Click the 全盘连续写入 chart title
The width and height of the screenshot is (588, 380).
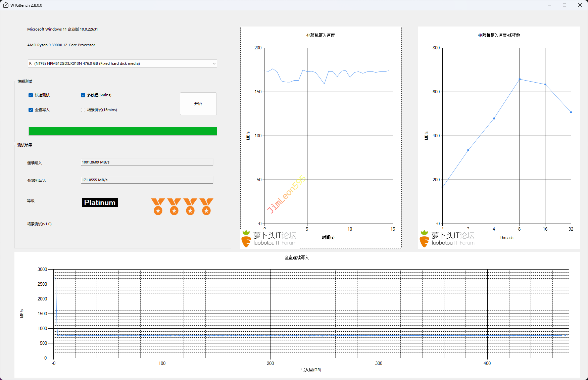[x=297, y=258]
